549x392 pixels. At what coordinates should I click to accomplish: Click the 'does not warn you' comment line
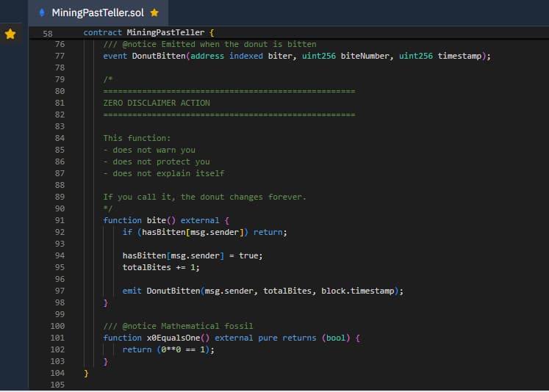click(150, 150)
